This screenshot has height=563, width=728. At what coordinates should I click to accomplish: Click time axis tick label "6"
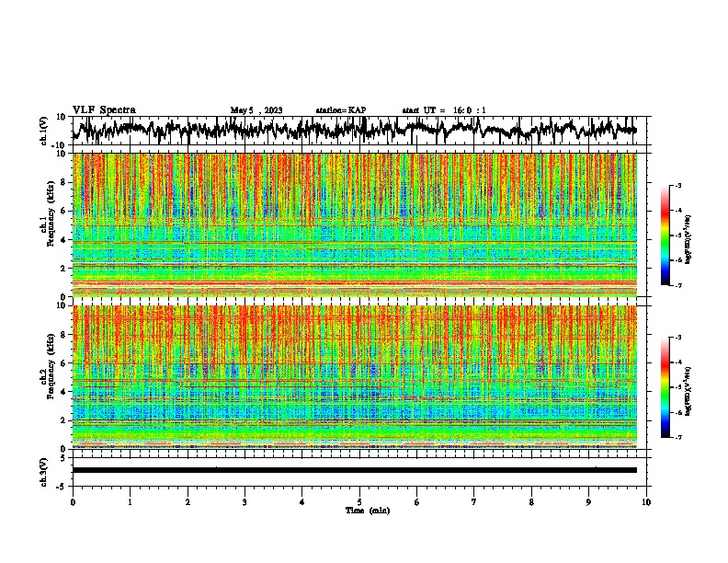417,502
